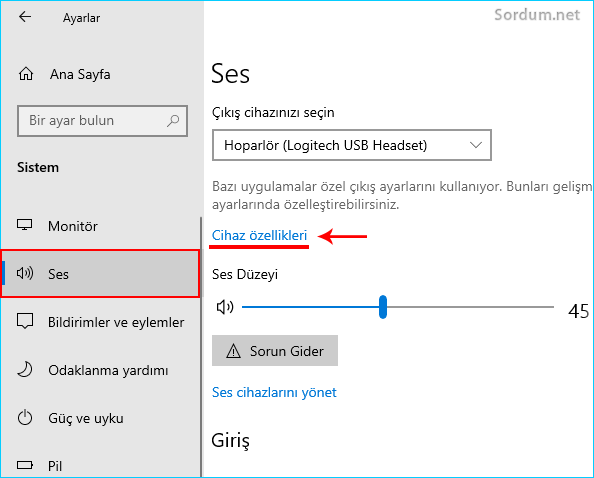Click the Ses Düzeyi volume slider handle
This screenshot has width=594, height=478.
coord(383,307)
